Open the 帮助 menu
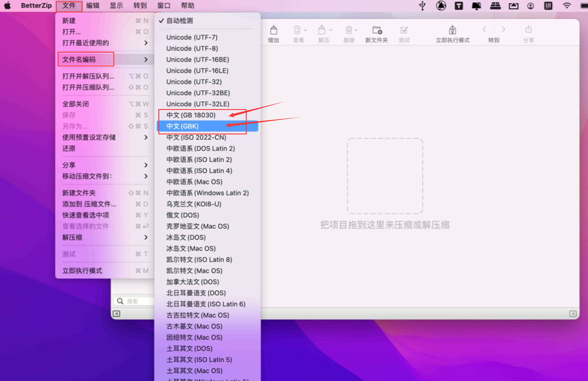Screen dimensions: 588x381 click(x=187, y=5)
